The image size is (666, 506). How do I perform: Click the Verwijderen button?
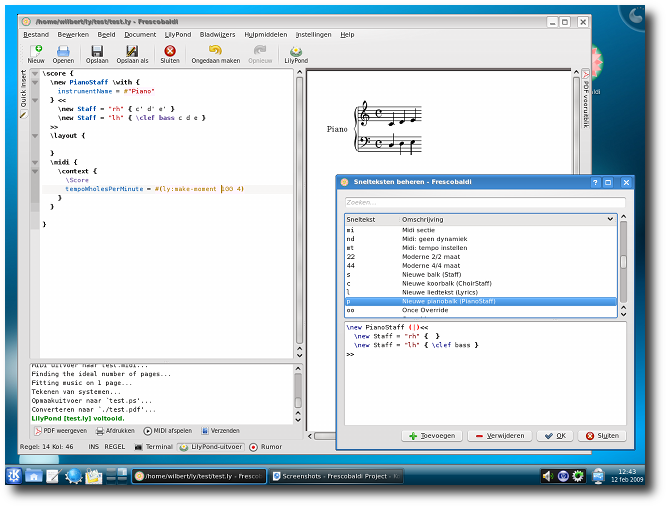500,436
